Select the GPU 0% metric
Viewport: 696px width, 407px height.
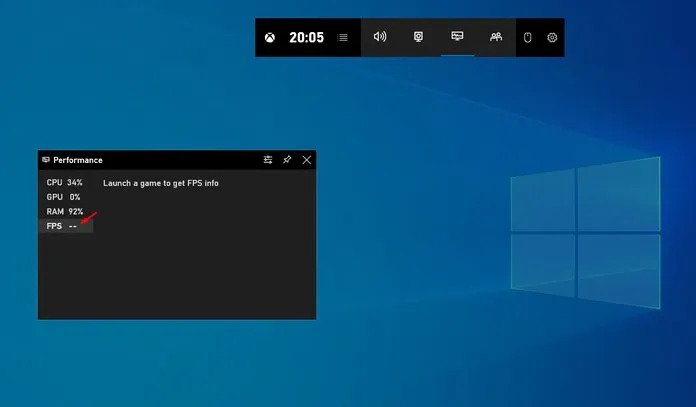(x=63, y=197)
